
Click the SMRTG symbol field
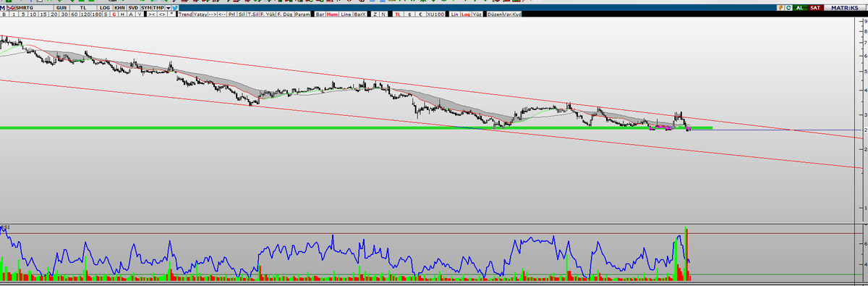(x=35, y=8)
